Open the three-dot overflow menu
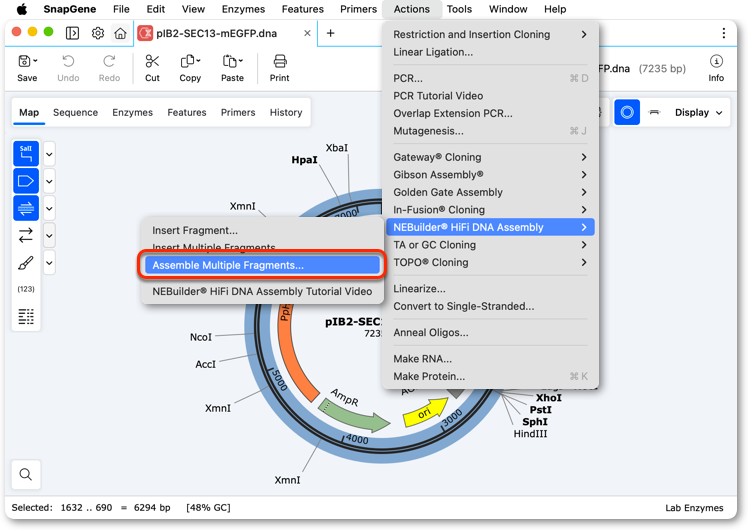 point(724,33)
